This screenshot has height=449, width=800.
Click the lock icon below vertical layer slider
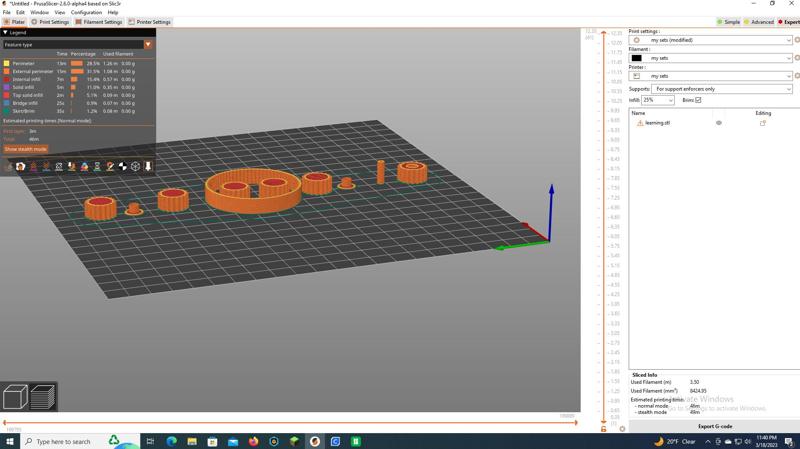(604, 429)
